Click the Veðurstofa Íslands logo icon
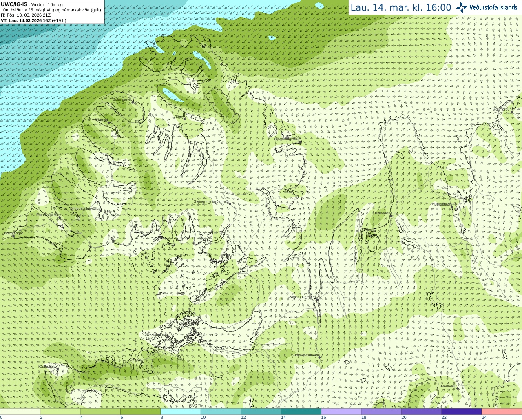The image size is (522, 420). (462, 7)
